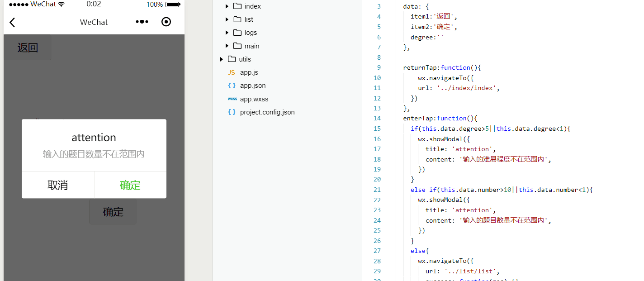Click item1:'返回' on line 4
Image resolution: width=644 pixels, height=281 pixels.
(x=434, y=17)
